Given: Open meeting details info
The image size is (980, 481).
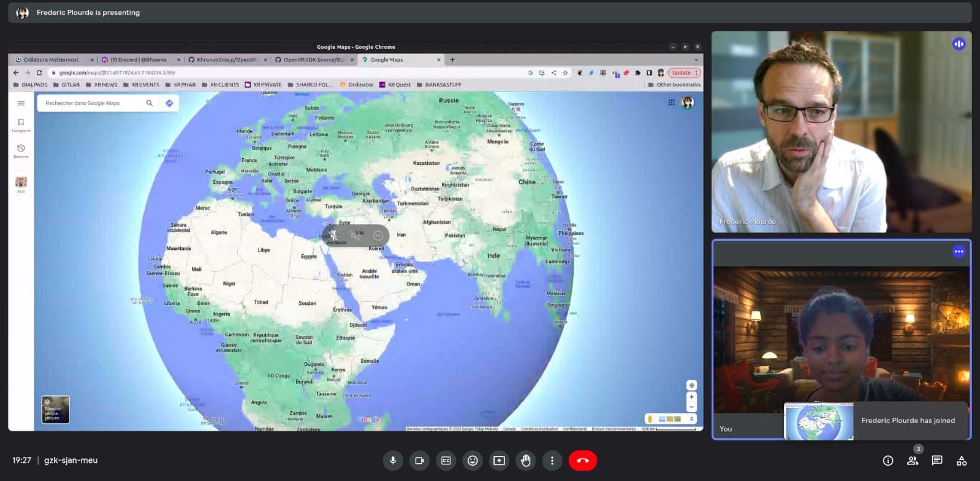Looking at the screenshot, I should click(x=888, y=461).
